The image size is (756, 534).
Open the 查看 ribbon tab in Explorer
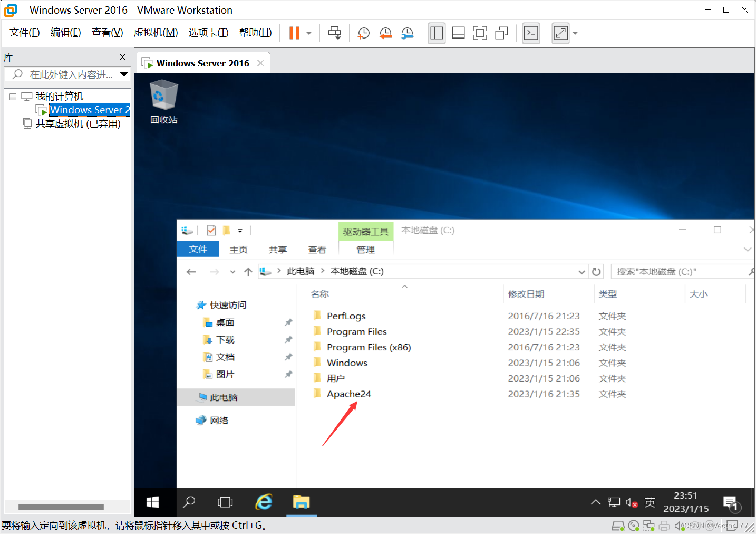pyautogui.click(x=317, y=250)
